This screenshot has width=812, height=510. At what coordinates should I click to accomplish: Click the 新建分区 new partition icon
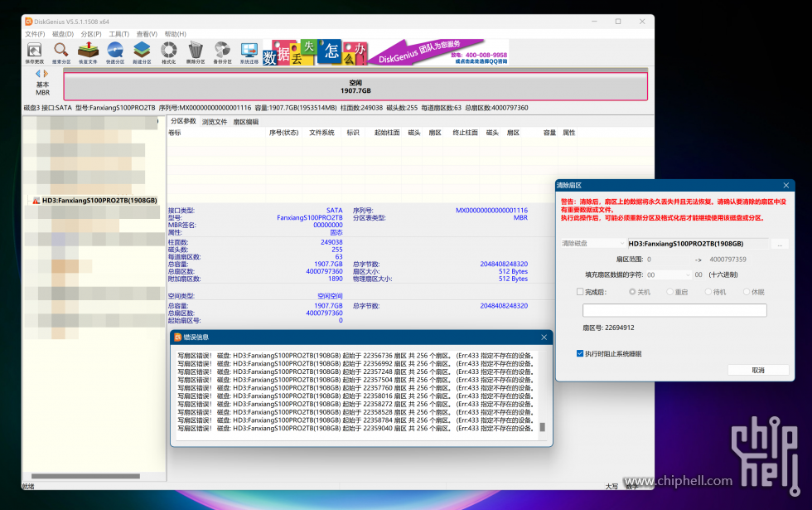click(x=142, y=52)
